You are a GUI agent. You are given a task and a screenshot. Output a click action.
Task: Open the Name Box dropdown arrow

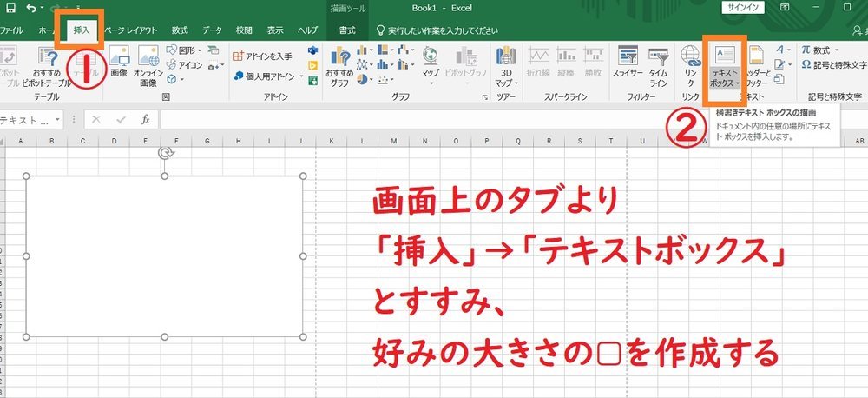(x=58, y=119)
